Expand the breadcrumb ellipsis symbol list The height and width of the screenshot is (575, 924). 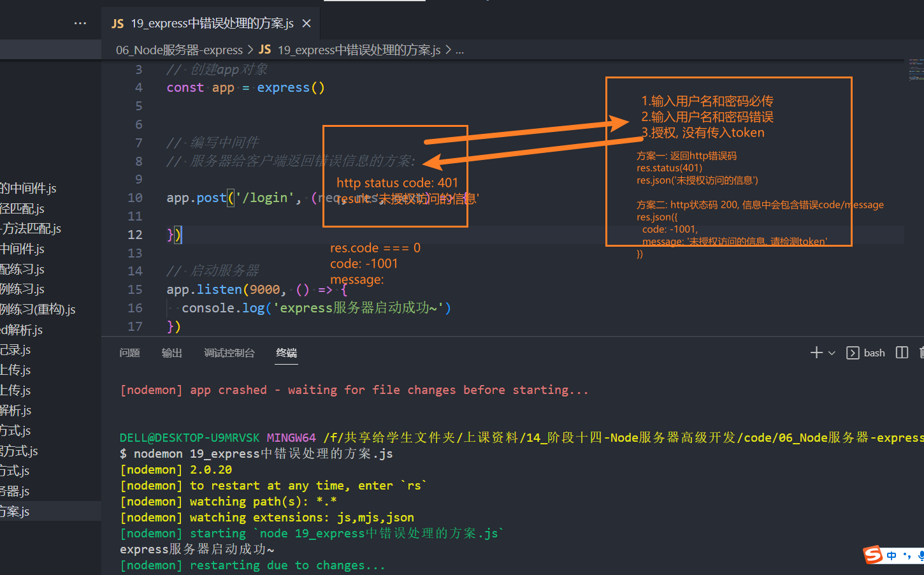pyautogui.click(x=459, y=50)
